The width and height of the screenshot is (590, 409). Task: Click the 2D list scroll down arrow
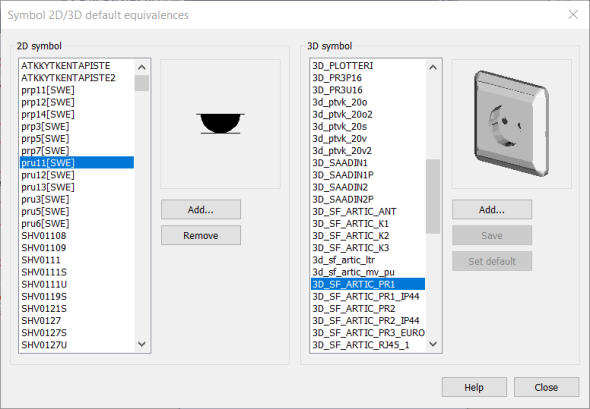tap(141, 344)
